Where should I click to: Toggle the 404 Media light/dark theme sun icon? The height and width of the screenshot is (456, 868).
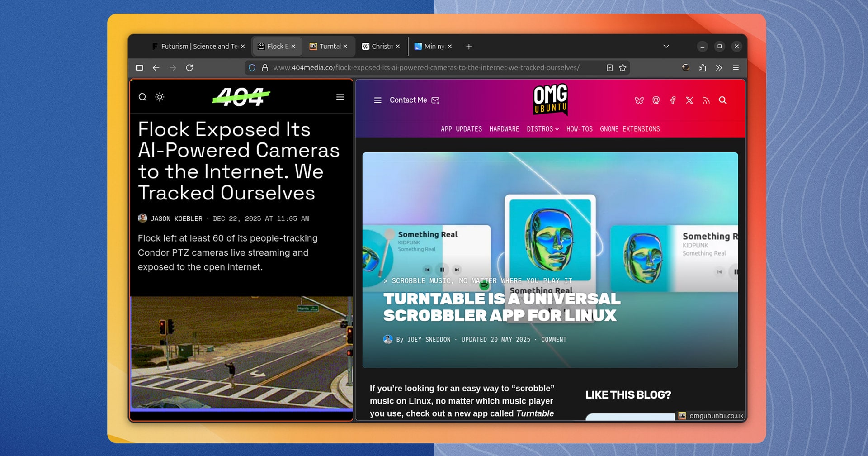[160, 97]
